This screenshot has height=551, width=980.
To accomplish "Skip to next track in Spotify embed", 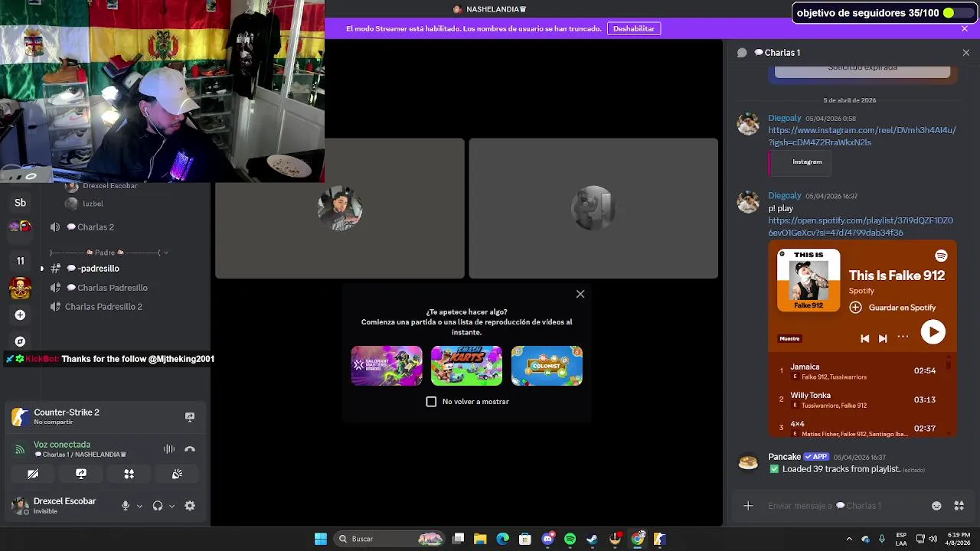I will point(883,338).
